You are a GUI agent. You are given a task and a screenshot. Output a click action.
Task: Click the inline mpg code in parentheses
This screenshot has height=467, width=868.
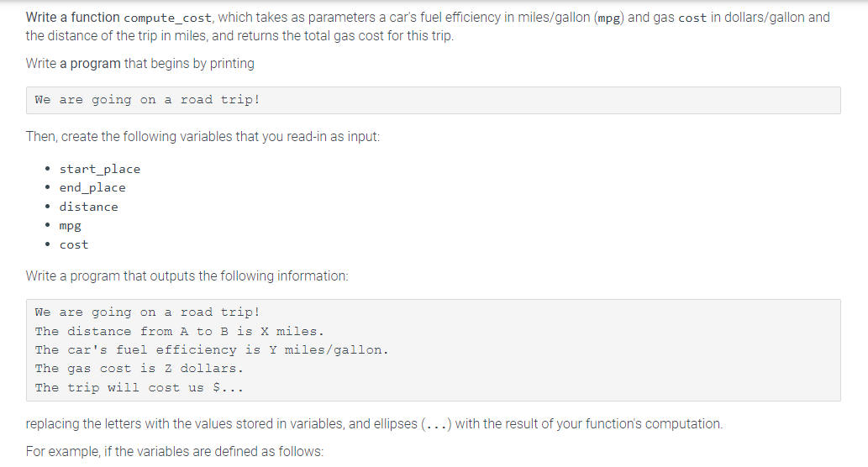click(609, 18)
